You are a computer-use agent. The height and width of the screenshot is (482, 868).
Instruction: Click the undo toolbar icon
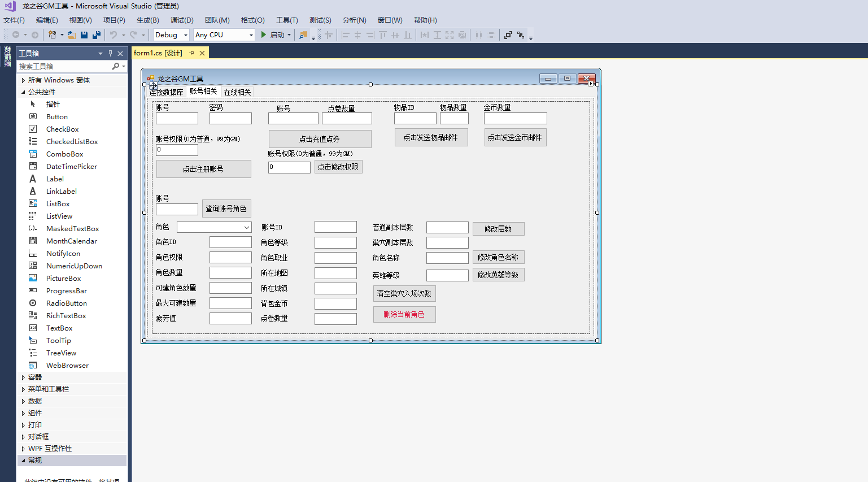pos(114,34)
